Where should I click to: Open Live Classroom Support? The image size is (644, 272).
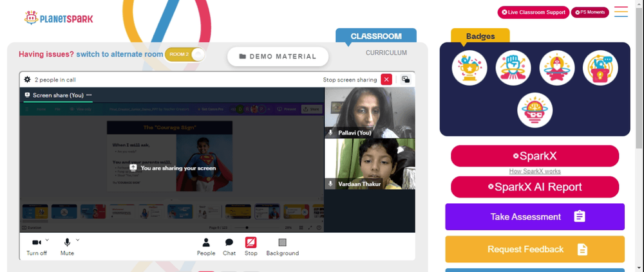click(x=533, y=12)
